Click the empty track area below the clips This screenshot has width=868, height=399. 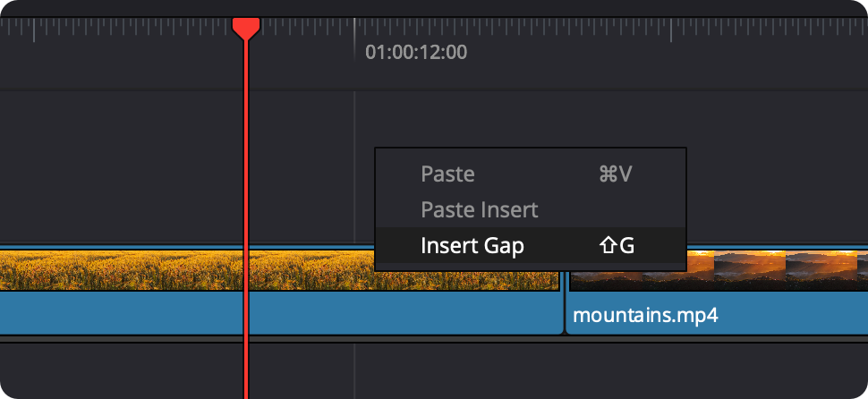pos(537,371)
